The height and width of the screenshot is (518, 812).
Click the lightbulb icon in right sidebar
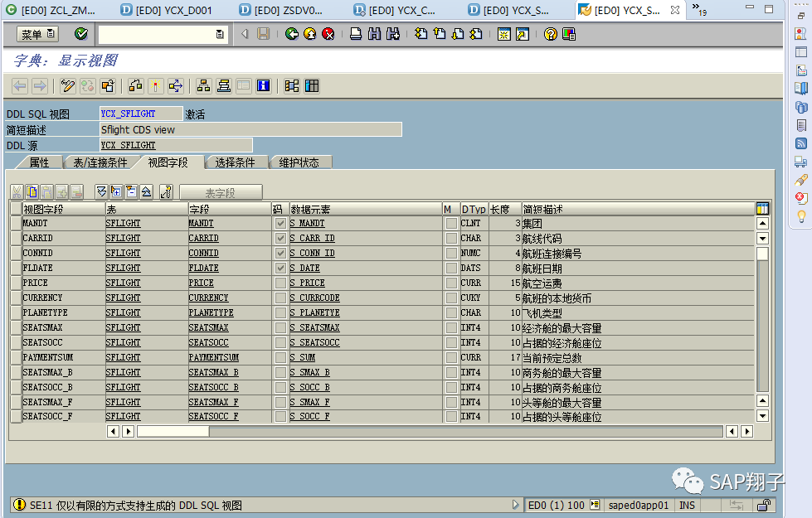pyautogui.click(x=801, y=216)
